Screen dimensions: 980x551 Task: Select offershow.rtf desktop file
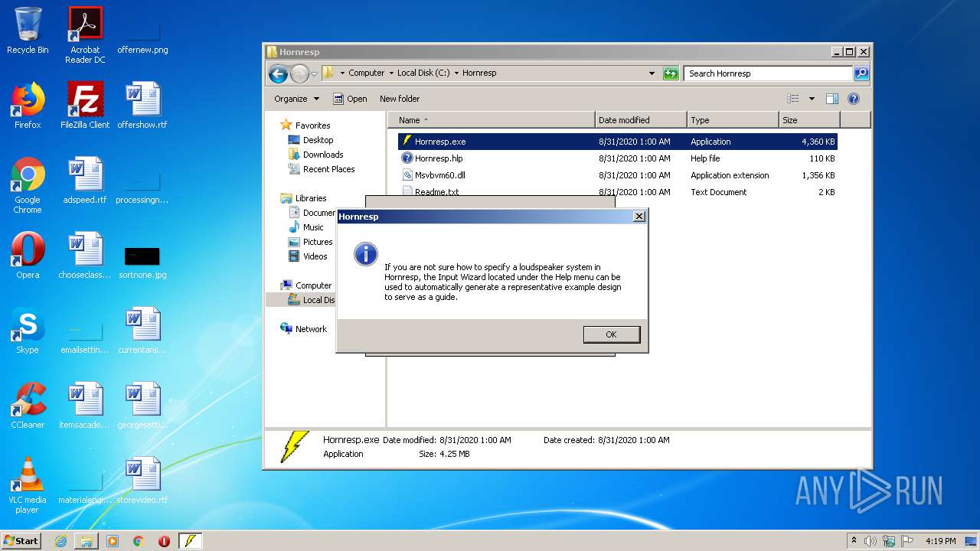[x=142, y=106]
